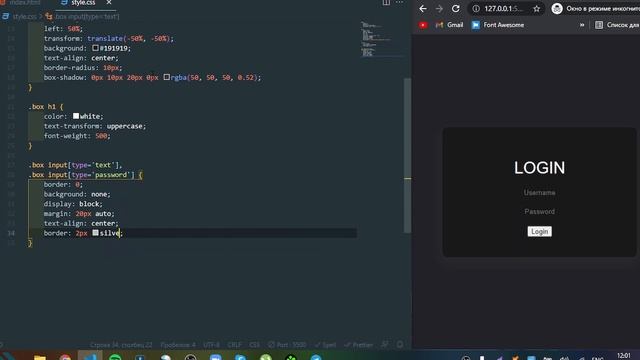Image resolution: width=640 pixels, height=360 pixels.
Task: Click the Username input field
Action: (539, 192)
